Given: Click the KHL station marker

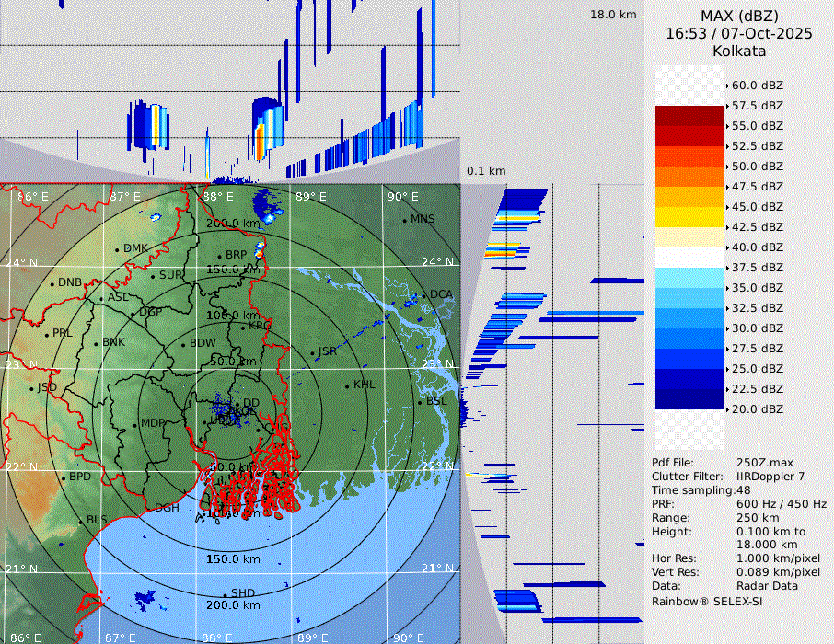Looking at the screenshot, I should tap(347, 385).
